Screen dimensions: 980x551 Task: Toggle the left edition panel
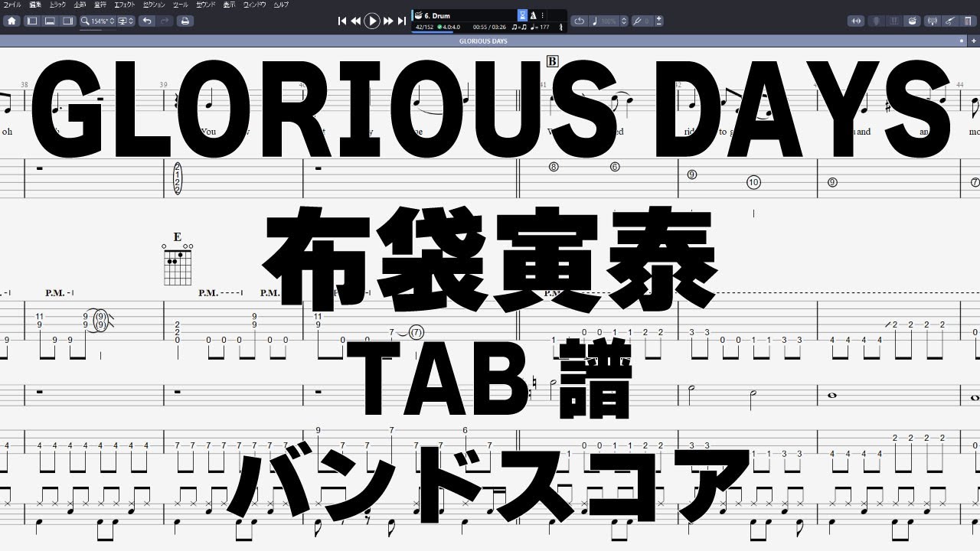tap(32, 21)
